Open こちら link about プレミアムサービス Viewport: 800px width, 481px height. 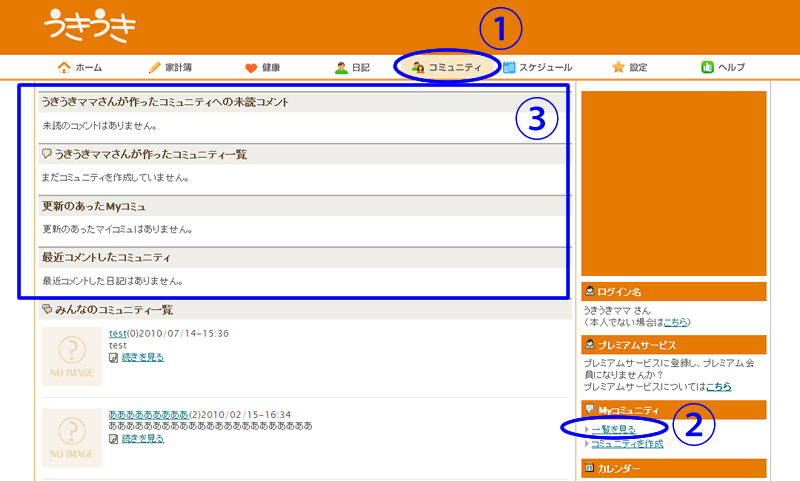click(x=719, y=386)
